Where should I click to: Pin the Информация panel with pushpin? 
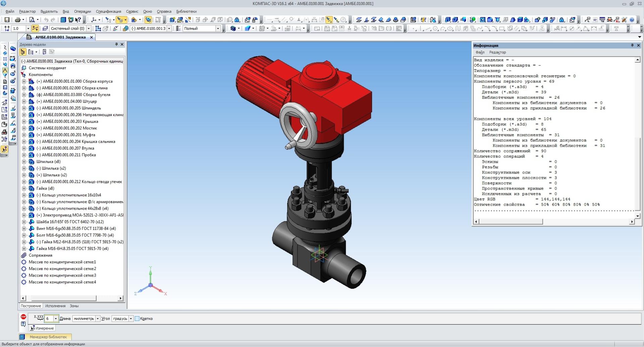point(632,45)
